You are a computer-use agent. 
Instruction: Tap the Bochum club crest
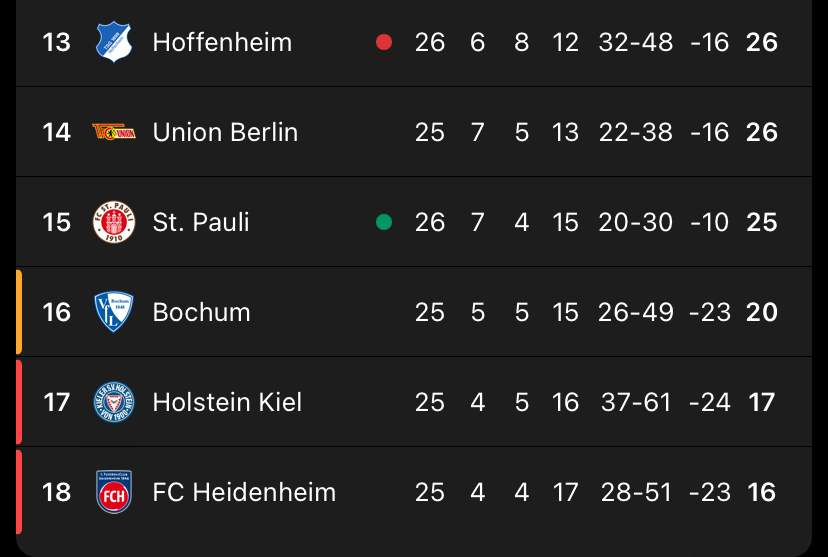(x=113, y=312)
